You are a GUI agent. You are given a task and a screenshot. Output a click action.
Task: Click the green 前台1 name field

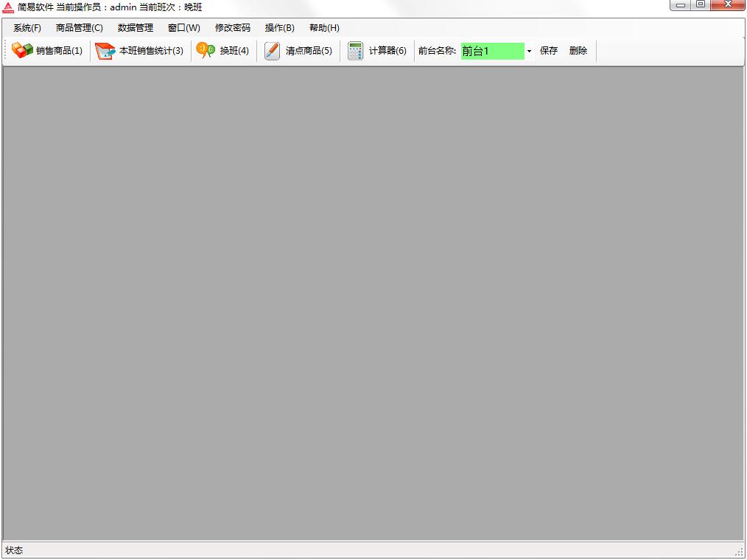pyautogui.click(x=492, y=51)
